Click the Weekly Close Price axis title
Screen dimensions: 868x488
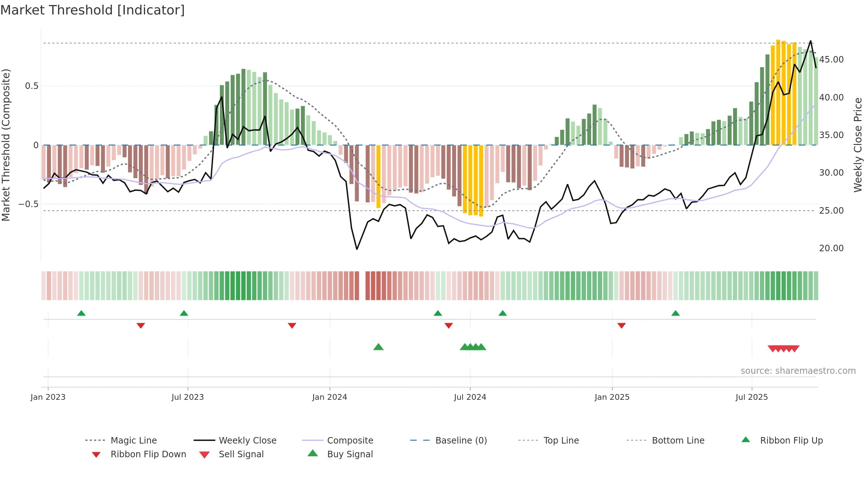pyautogui.click(x=858, y=145)
